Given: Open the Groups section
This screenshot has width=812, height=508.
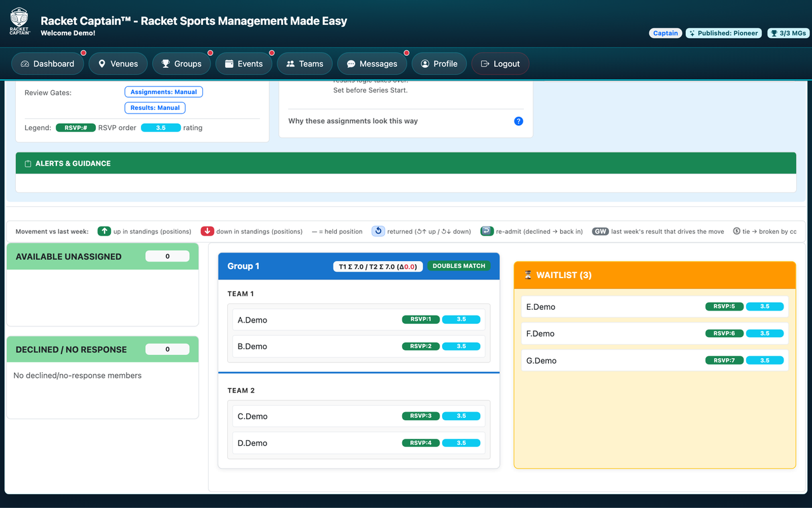Looking at the screenshot, I should [x=181, y=63].
